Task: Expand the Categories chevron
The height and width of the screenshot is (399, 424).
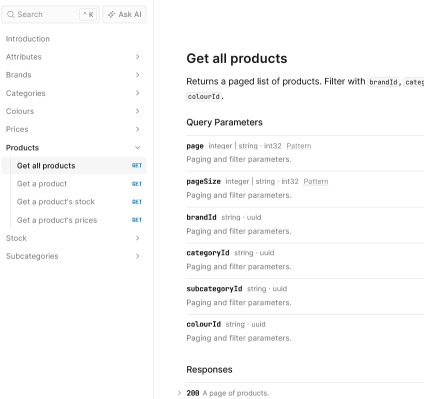Action: 137,93
